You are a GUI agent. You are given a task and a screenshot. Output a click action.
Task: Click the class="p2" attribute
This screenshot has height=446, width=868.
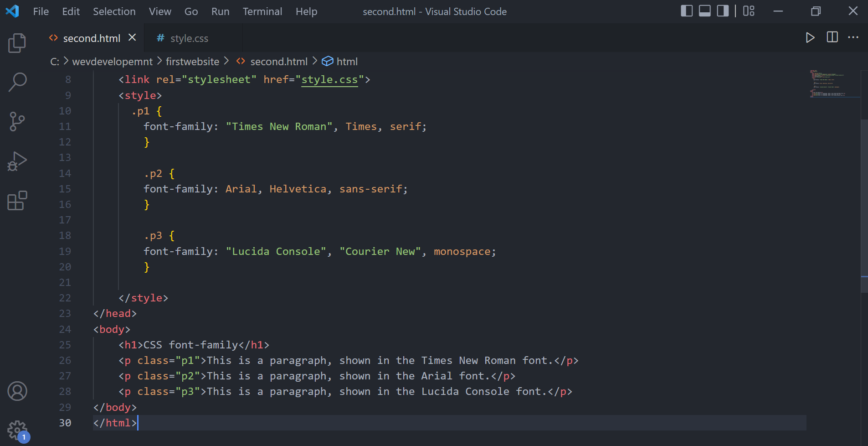169,376
